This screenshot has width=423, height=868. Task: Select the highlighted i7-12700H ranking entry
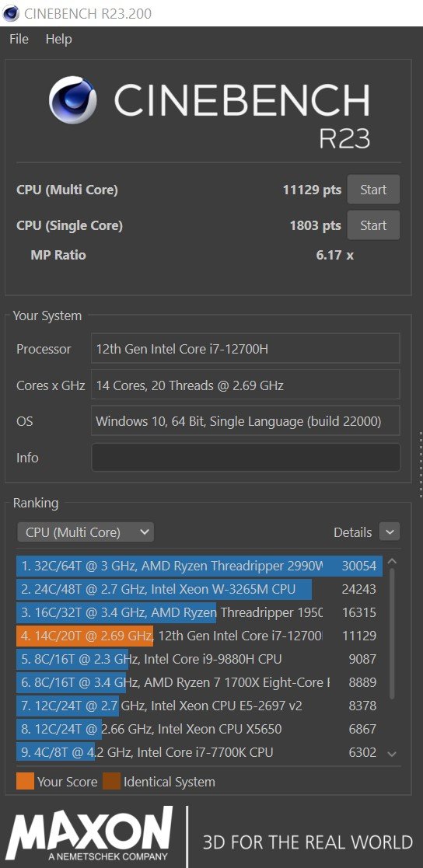click(199, 636)
